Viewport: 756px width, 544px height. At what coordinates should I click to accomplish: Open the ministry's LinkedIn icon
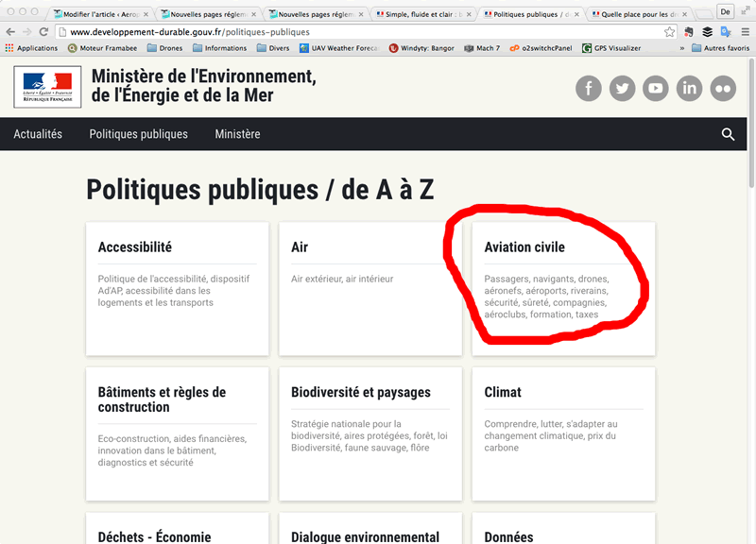point(689,88)
